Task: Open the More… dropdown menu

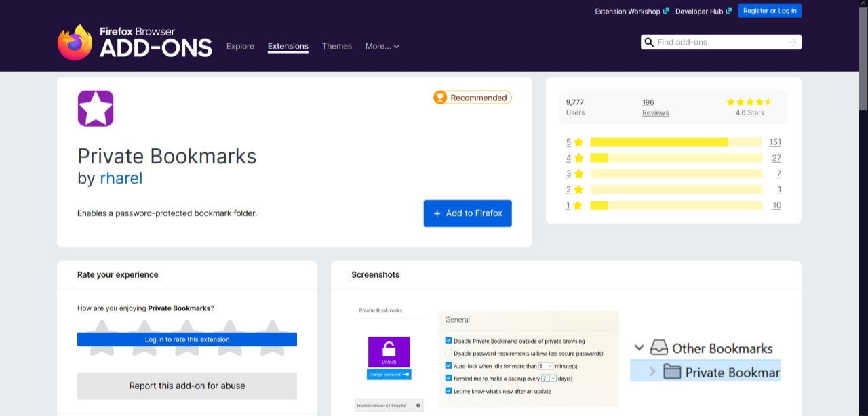Action: coord(382,46)
